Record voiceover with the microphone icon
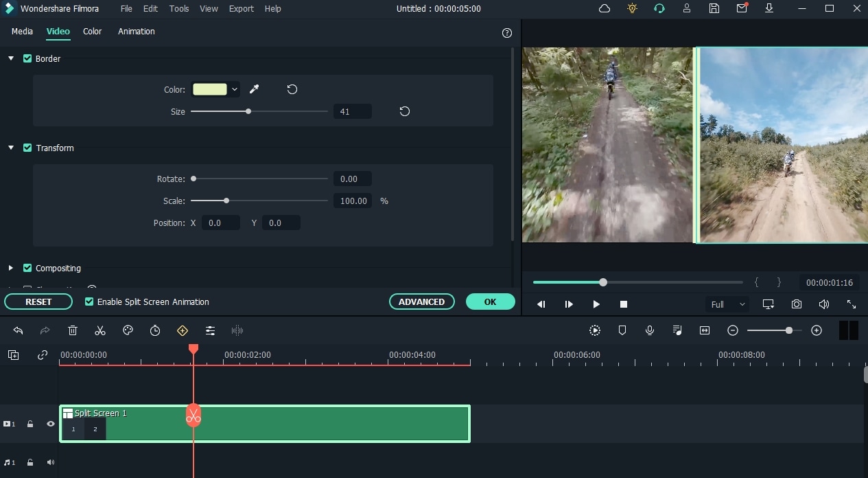 650,330
